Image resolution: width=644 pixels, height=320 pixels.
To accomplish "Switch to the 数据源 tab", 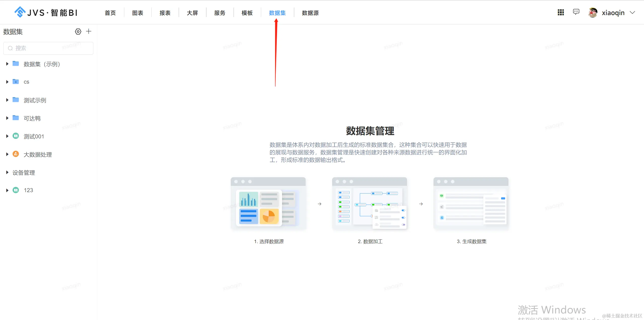I will click(310, 13).
